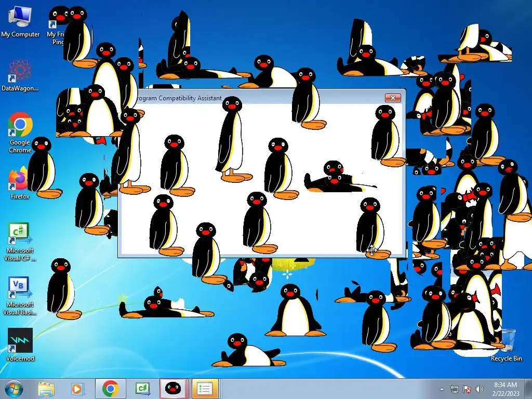Select the Program Compatibility Assistant taskbar button

pyautogui.click(x=205, y=389)
